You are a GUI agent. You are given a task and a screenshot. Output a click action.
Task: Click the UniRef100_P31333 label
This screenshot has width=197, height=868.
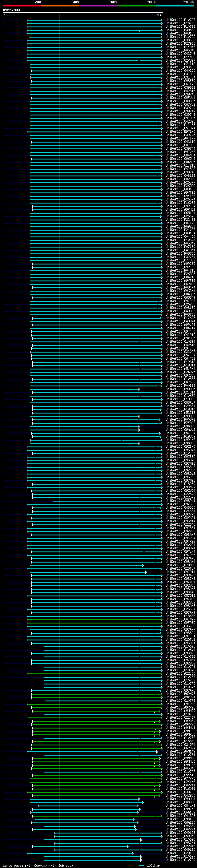[180, 74]
